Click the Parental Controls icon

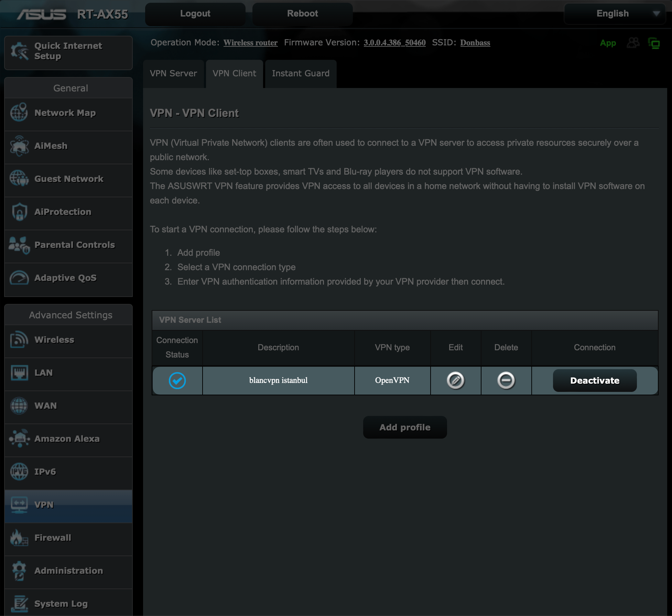point(19,245)
